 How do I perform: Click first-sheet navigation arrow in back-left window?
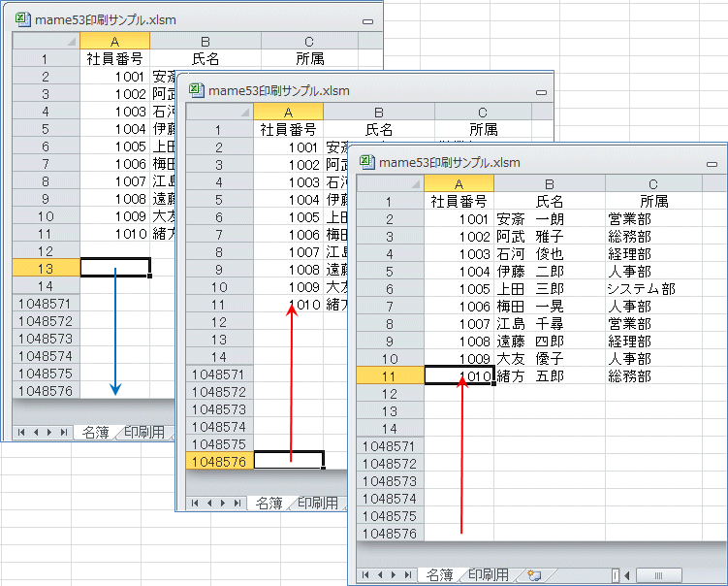point(21,432)
